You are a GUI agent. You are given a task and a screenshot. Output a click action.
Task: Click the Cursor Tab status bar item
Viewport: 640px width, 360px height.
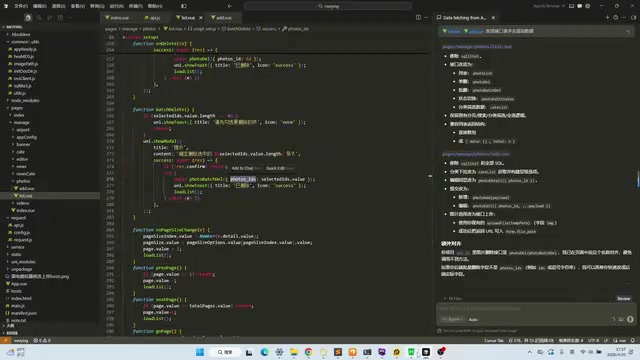pyautogui.click(x=494, y=340)
